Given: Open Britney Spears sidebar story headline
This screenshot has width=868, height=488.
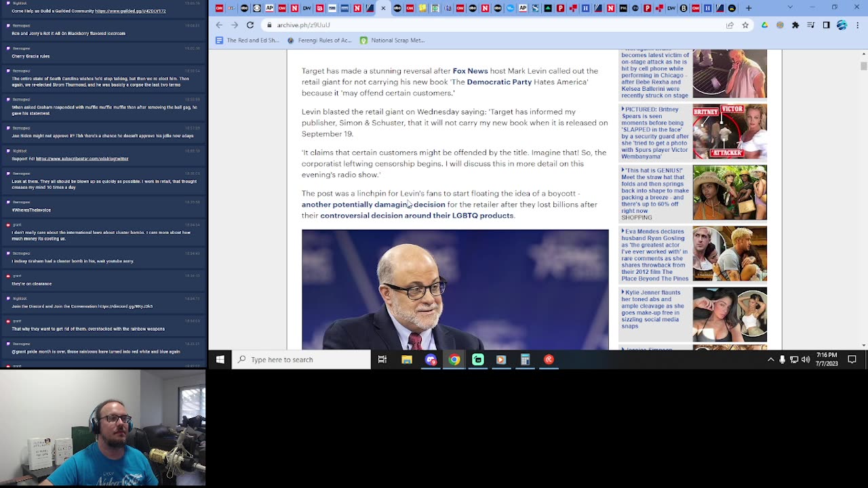Looking at the screenshot, I should click(x=655, y=132).
